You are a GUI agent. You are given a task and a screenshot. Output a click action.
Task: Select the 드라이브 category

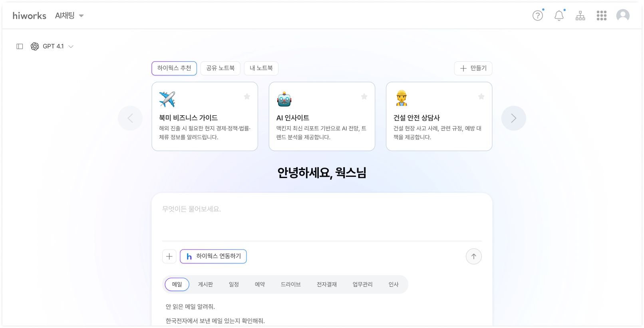point(291,284)
